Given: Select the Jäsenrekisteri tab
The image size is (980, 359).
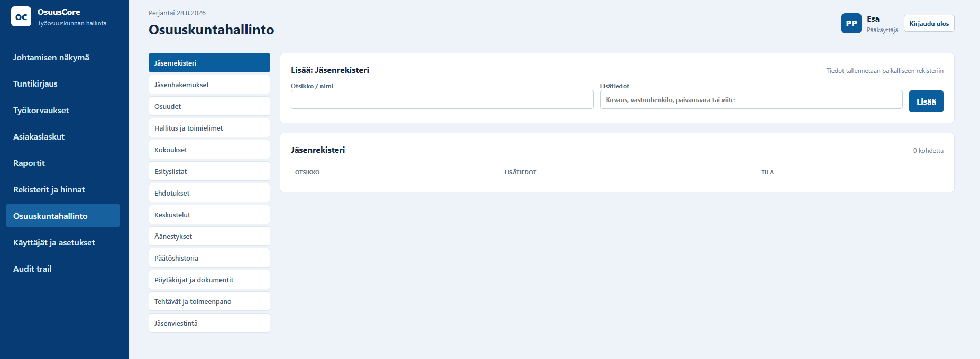Looking at the screenshot, I should point(209,63).
